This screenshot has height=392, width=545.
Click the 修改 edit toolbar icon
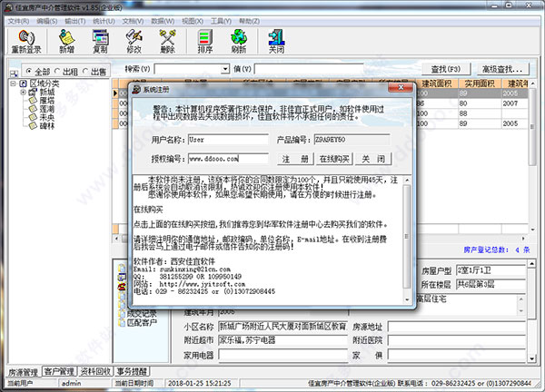134,42
